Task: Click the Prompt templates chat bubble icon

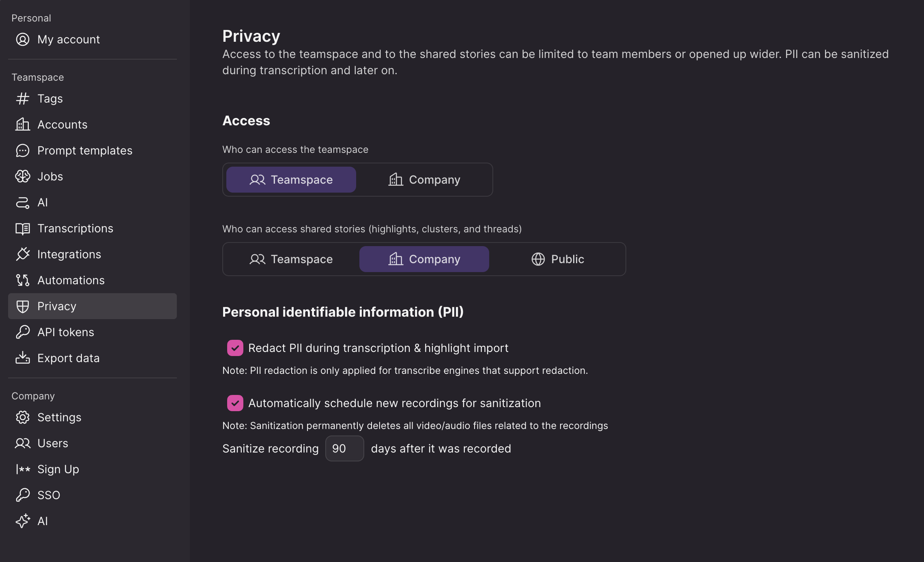Action: point(23,150)
